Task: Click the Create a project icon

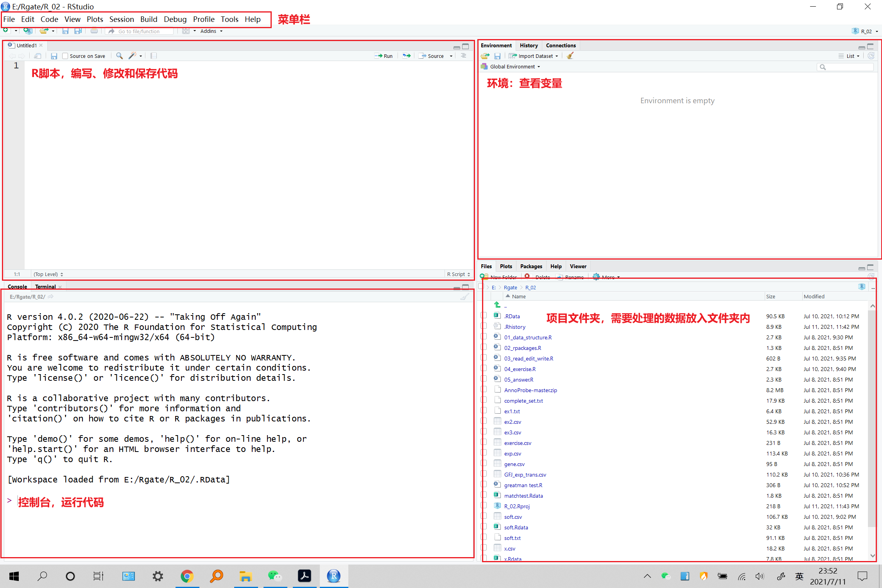Action: pyautogui.click(x=28, y=31)
